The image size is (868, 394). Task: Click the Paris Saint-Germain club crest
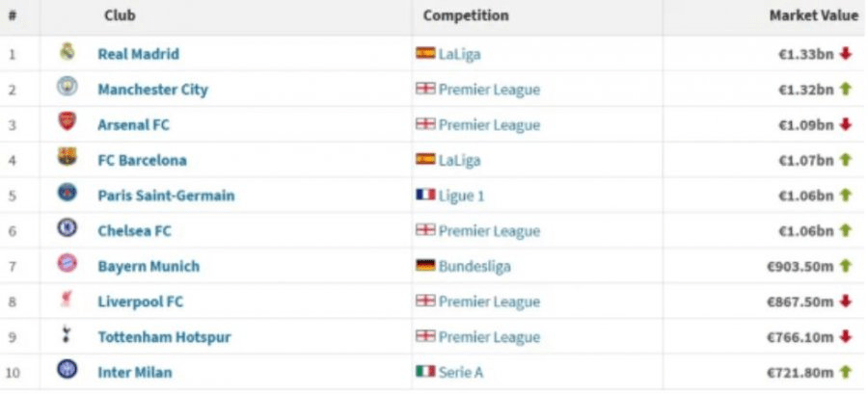click(x=67, y=193)
